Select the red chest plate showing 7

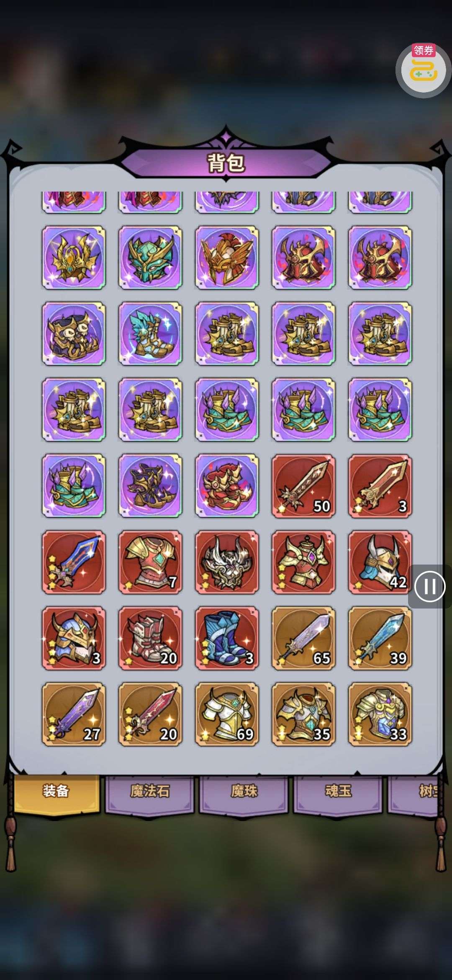pyautogui.click(x=150, y=562)
